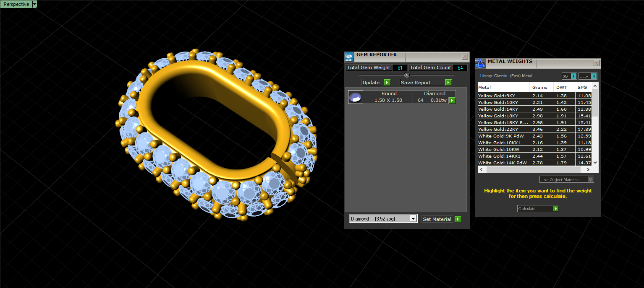644x288 pixels.
Task: Click the round diamond gem thumbnail
Action: [x=355, y=97]
